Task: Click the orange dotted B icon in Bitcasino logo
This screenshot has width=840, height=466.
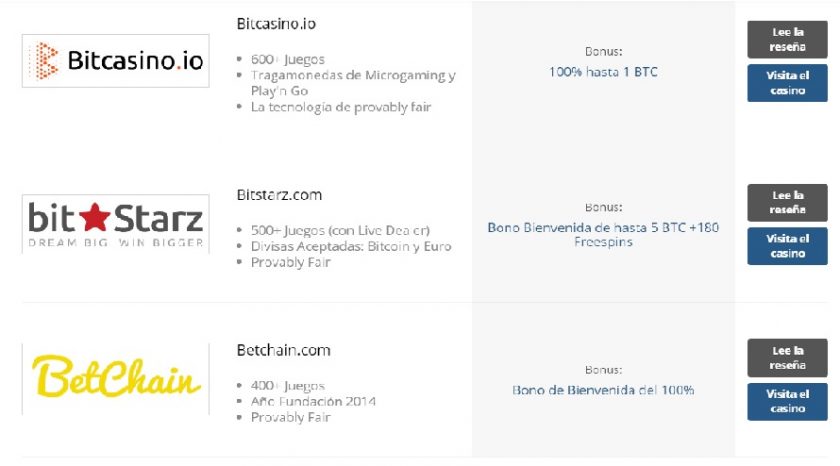Action: 46,61
